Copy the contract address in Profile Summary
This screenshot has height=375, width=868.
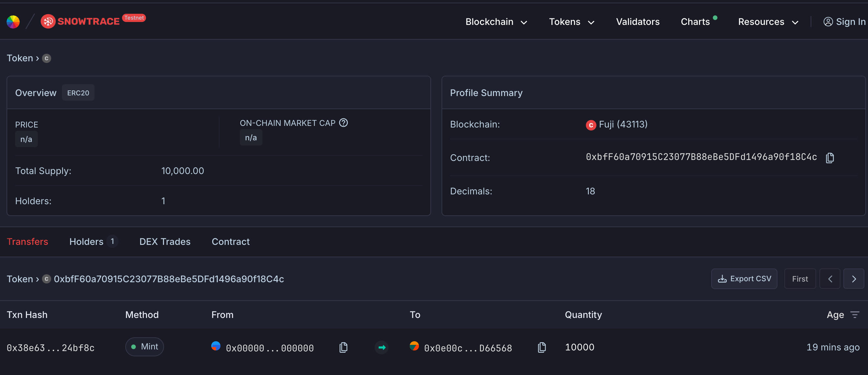pyautogui.click(x=830, y=158)
